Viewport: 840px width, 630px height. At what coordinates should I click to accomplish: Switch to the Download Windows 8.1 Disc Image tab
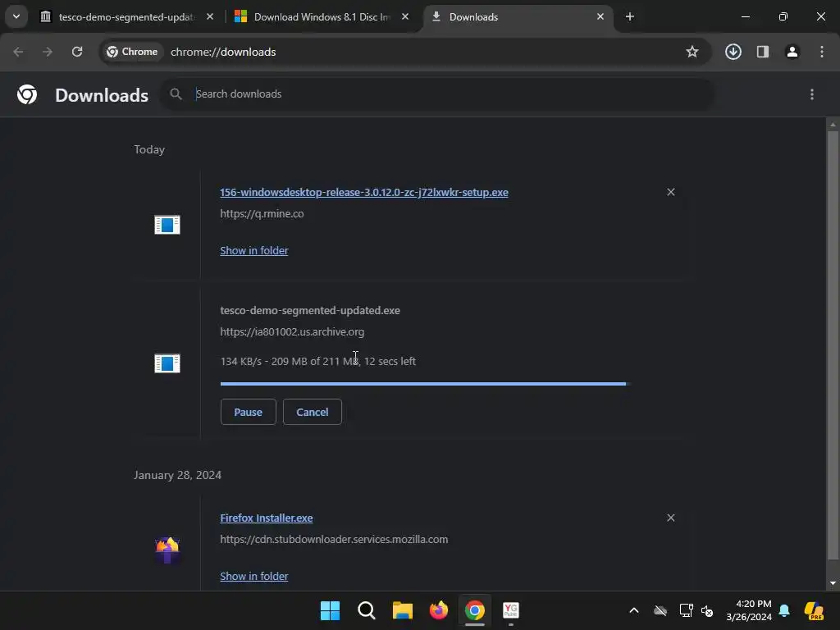[322, 17]
